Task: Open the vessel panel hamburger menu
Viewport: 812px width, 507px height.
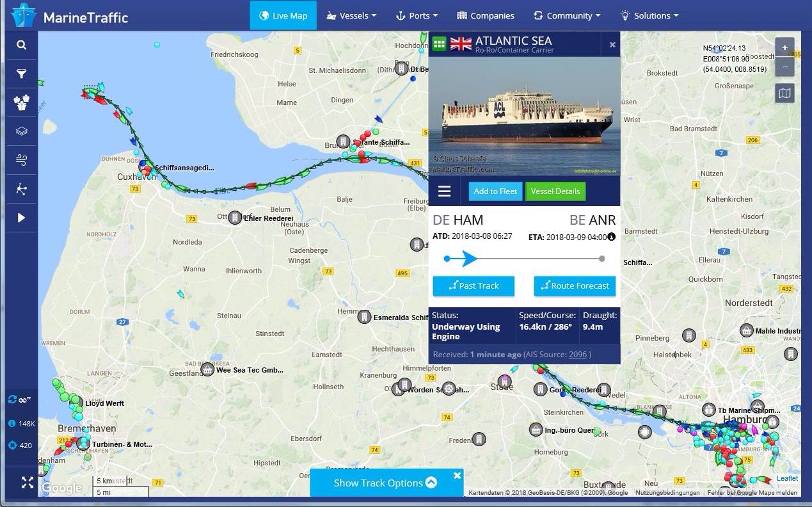Action: click(444, 191)
